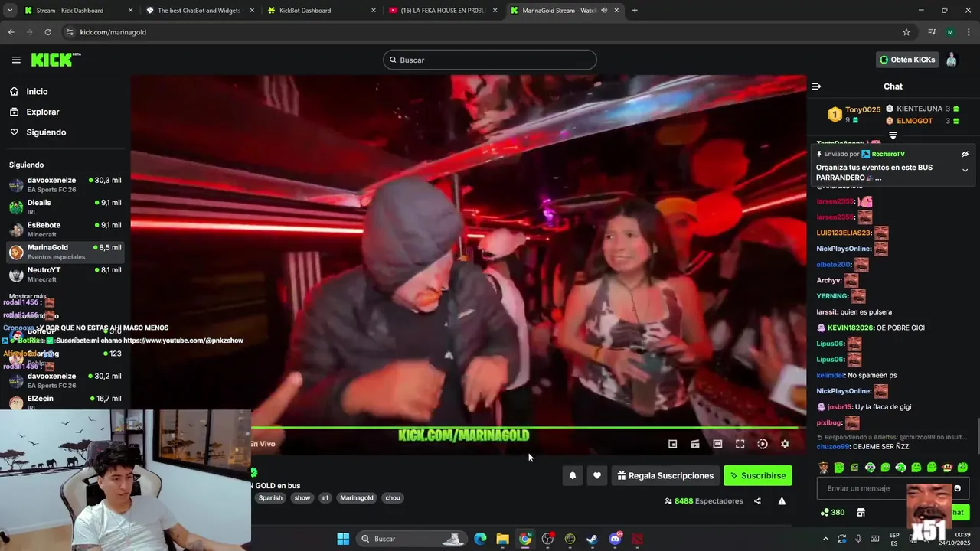The width and height of the screenshot is (980, 551).
Task: Toggle mini-player mode in video controls
Action: [x=672, y=444]
